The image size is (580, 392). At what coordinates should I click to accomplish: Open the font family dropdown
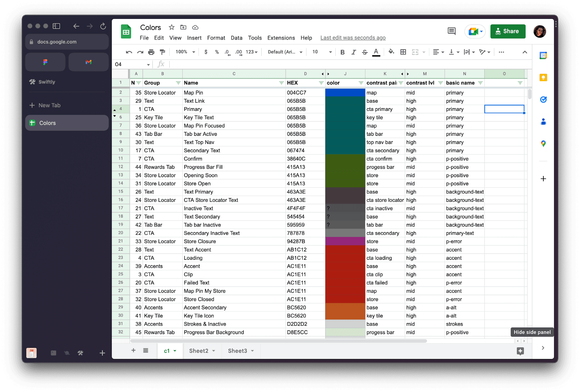pos(285,52)
